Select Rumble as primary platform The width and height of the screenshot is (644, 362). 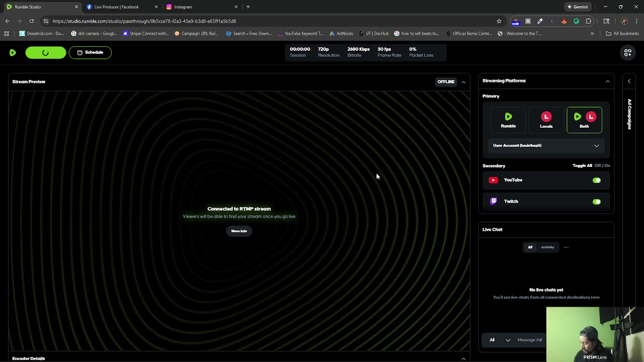coord(508,120)
